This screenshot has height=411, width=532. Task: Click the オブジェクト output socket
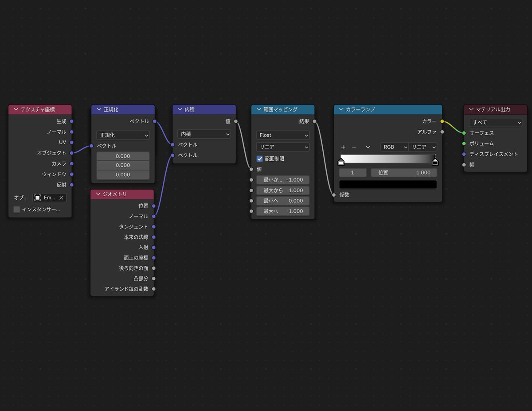(72, 153)
